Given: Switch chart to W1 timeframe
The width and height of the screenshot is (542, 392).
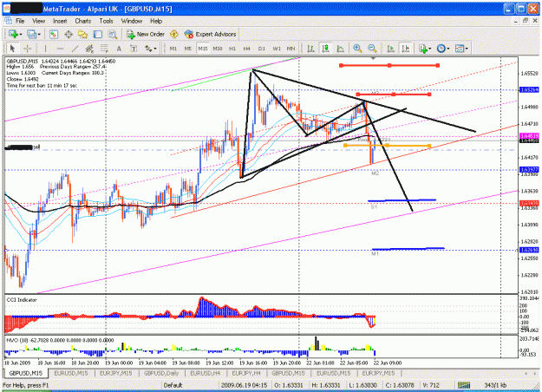Looking at the screenshot, I should click(277, 49).
